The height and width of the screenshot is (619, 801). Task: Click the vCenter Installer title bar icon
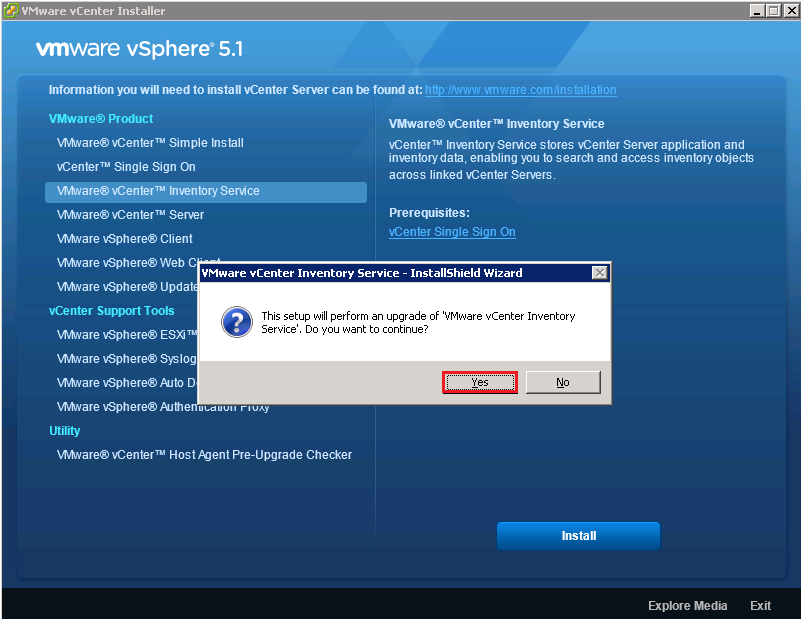pos(11,10)
